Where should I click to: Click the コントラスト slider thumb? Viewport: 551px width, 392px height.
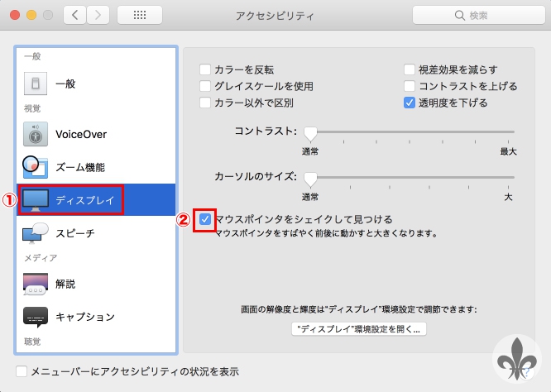click(x=310, y=134)
